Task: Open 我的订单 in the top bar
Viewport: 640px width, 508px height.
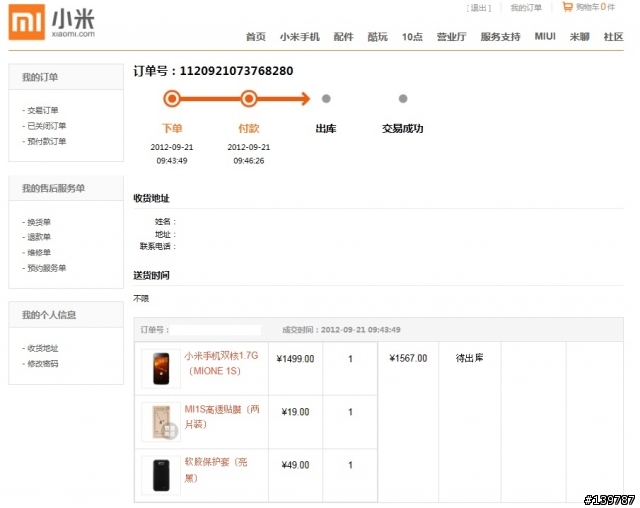Action: click(x=526, y=8)
